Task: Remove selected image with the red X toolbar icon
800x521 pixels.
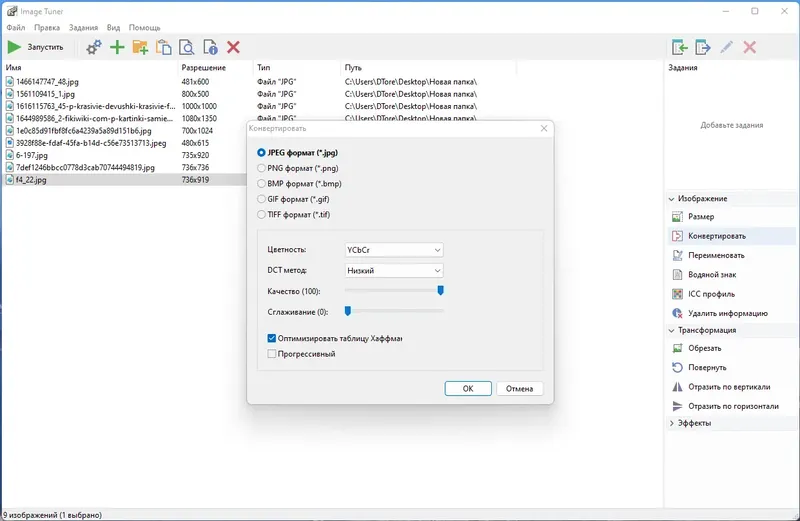Action: pyautogui.click(x=234, y=47)
